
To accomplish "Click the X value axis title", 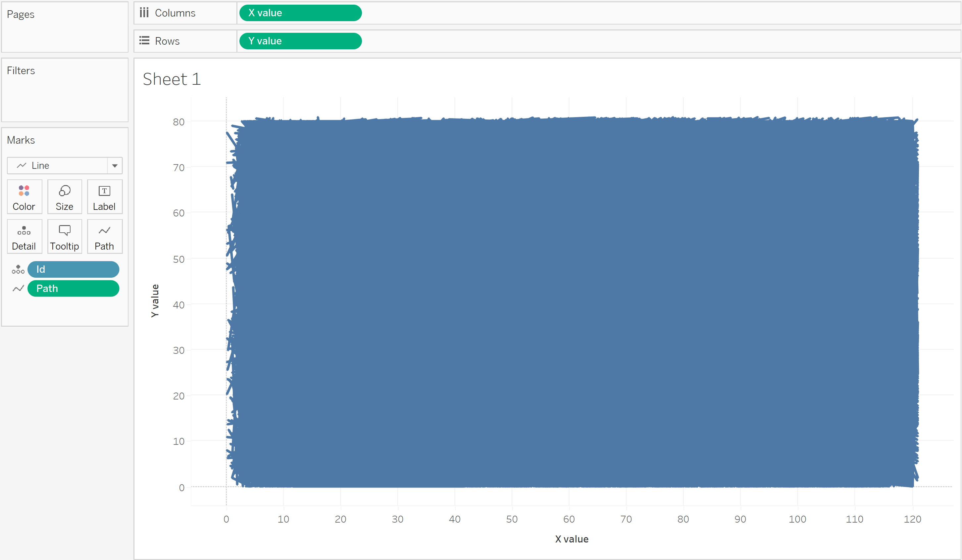I will click(572, 539).
